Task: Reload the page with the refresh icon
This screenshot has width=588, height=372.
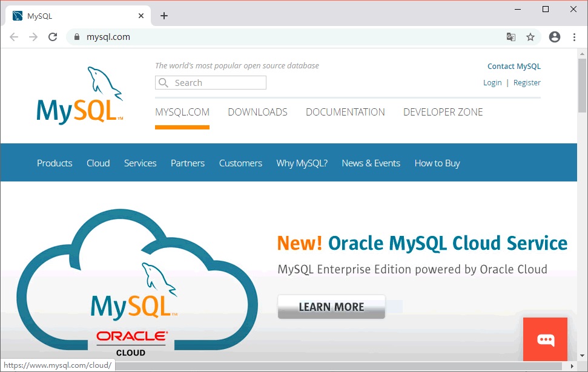Action: pyautogui.click(x=53, y=37)
